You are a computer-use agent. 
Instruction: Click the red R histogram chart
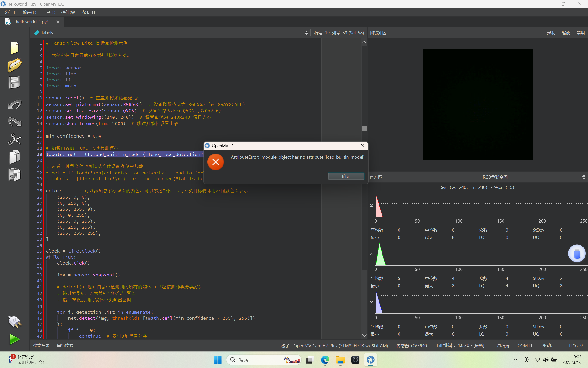coord(481,206)
